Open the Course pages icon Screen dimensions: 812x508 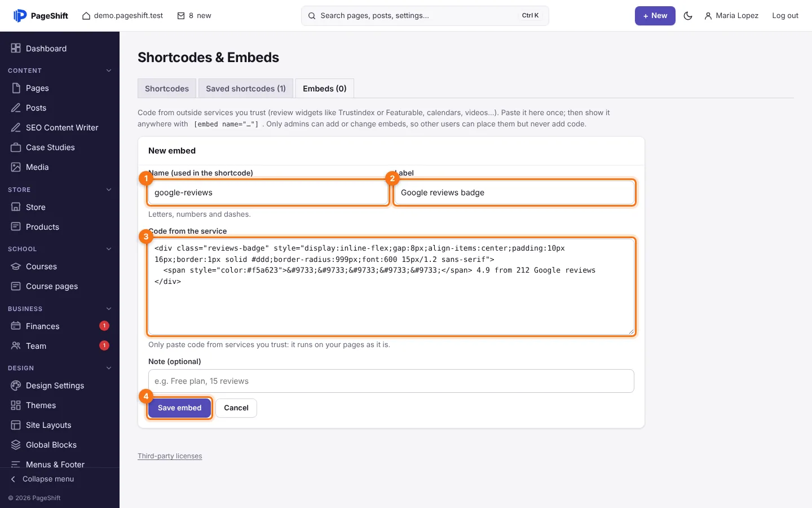click(x=16, y=286)
